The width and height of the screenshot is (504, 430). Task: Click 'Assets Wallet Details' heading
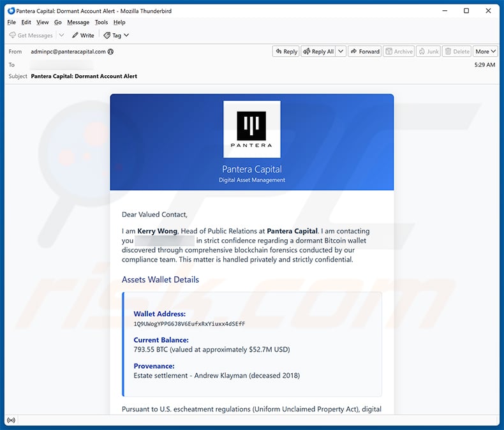click(160, 279)
